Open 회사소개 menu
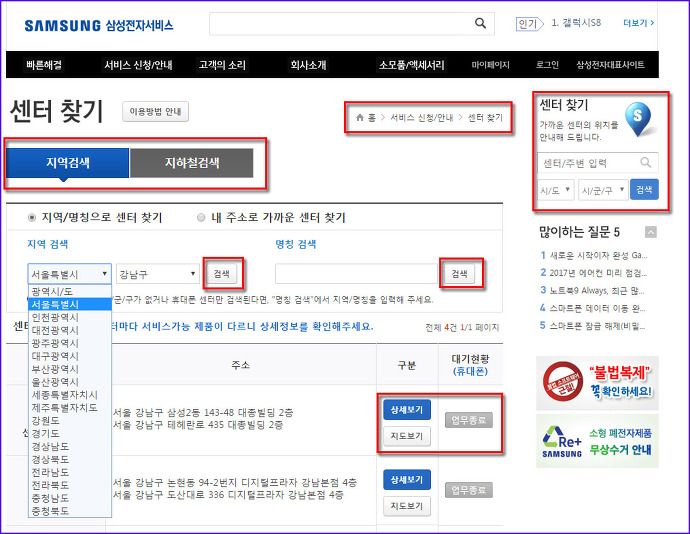 [x=308, y=65]
